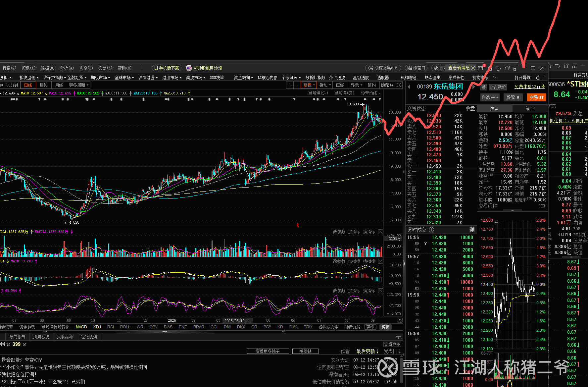
Task: Click the undo arrow icon in title bar
Action: pyautogui.click(x=499, y=68)
